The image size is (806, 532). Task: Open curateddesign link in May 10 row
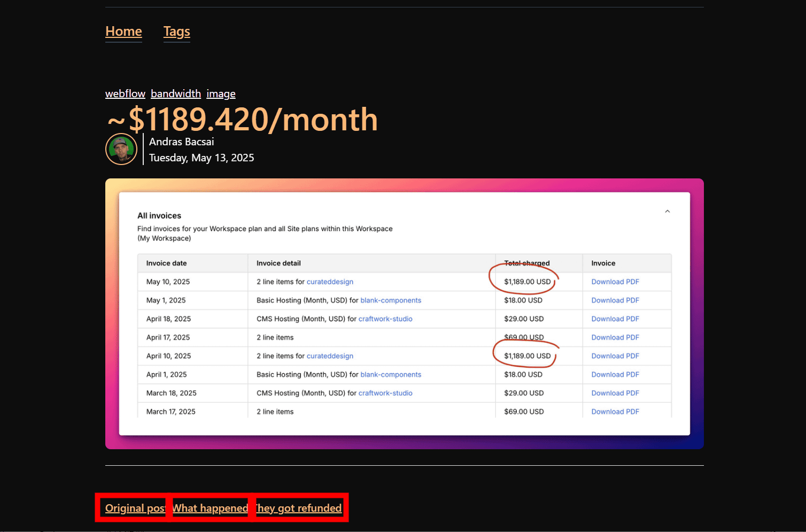click(x=330, y=281)
